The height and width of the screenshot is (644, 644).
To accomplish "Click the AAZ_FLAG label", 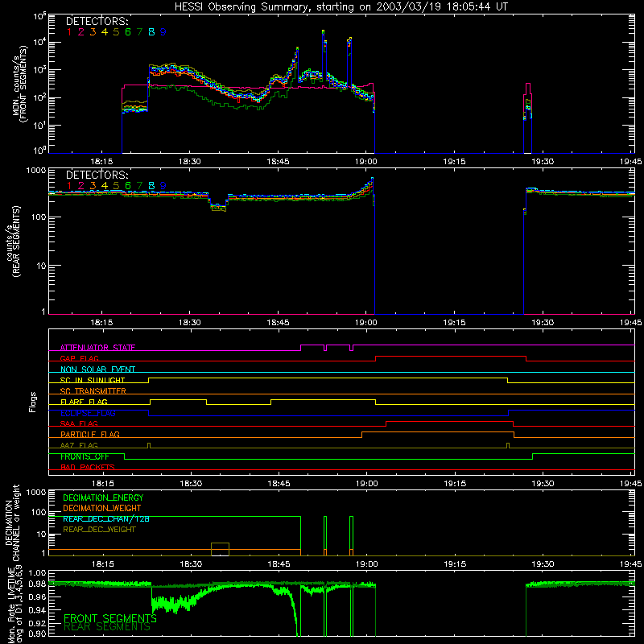I will (79, 446).
